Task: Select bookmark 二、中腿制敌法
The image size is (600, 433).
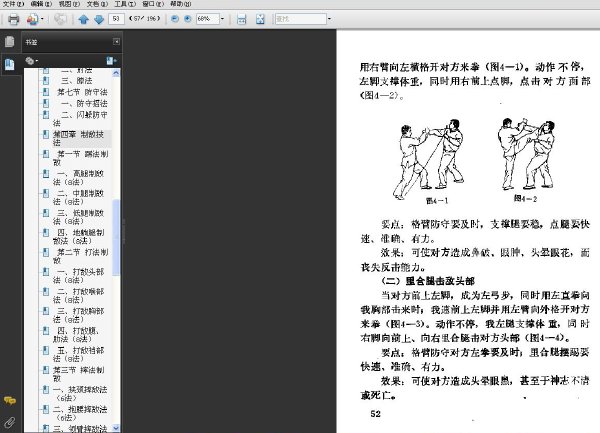Action: [x=78, y=197]
